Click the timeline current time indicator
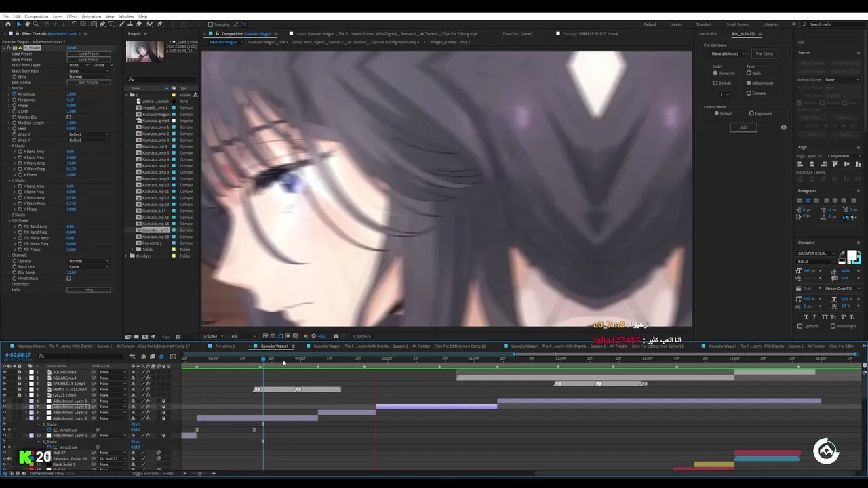 click(263, 359)
